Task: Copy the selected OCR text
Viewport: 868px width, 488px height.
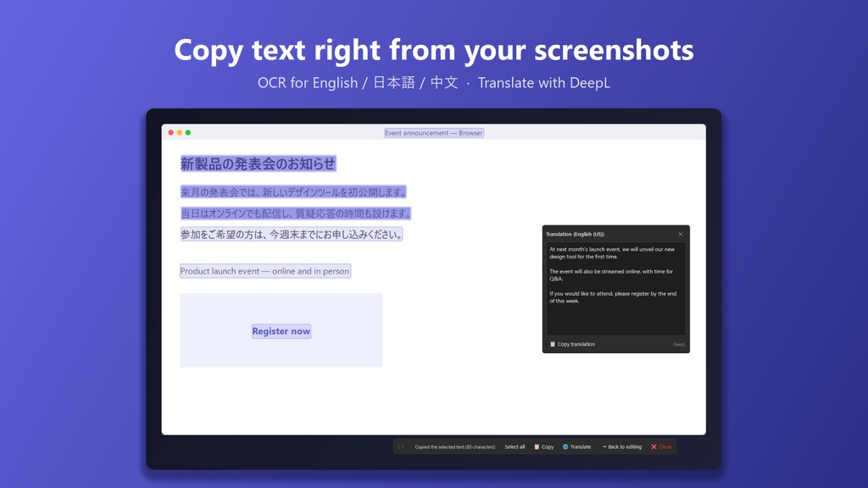Action: coord(543,446)
